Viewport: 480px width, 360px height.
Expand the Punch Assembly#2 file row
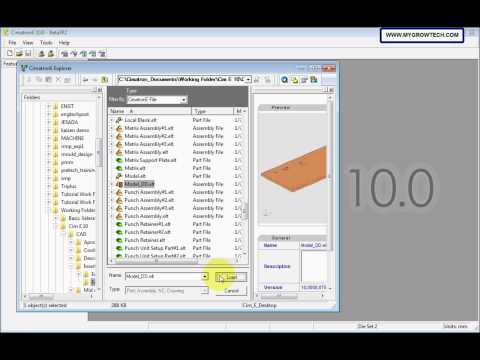point(112,200)
